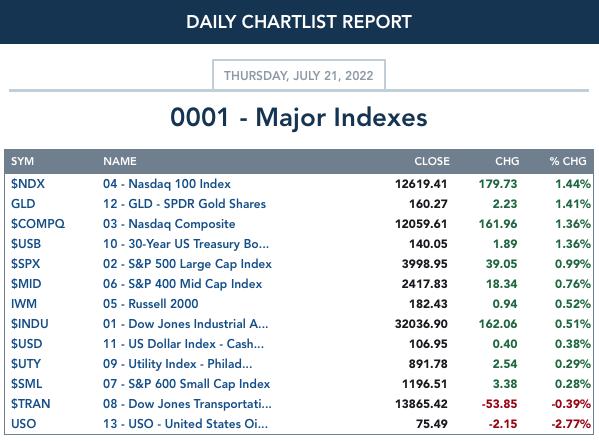599x441 pixels.
Task: Sort by the % CHG column header
Action: 568,161
